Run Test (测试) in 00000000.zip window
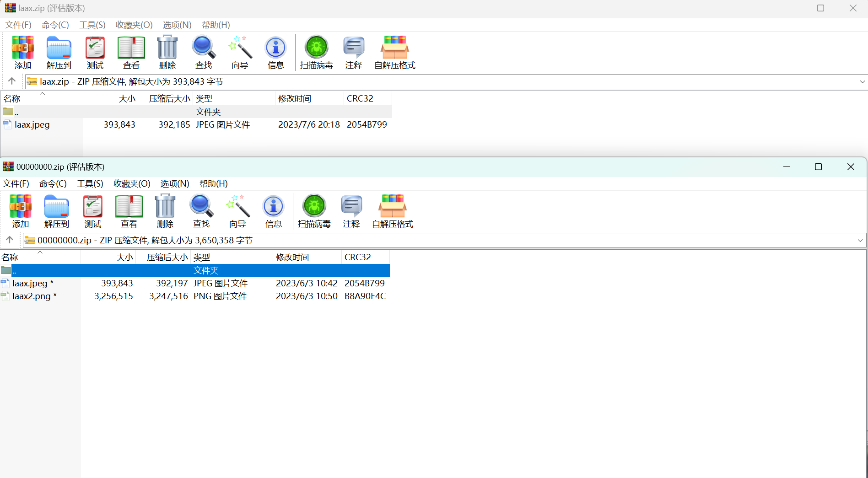 (93, 211)
